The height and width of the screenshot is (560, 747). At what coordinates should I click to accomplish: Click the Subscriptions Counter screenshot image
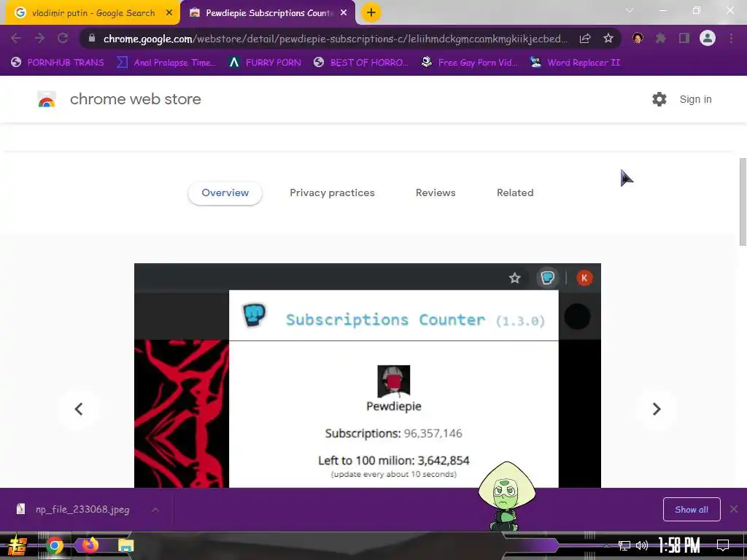click(368, 376)
